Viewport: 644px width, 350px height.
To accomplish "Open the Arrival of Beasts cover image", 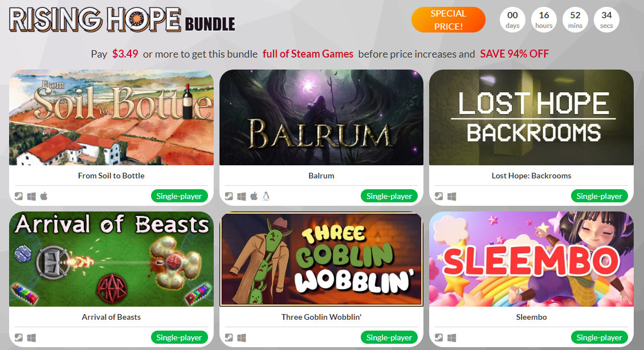I will (x=111, y=259).
